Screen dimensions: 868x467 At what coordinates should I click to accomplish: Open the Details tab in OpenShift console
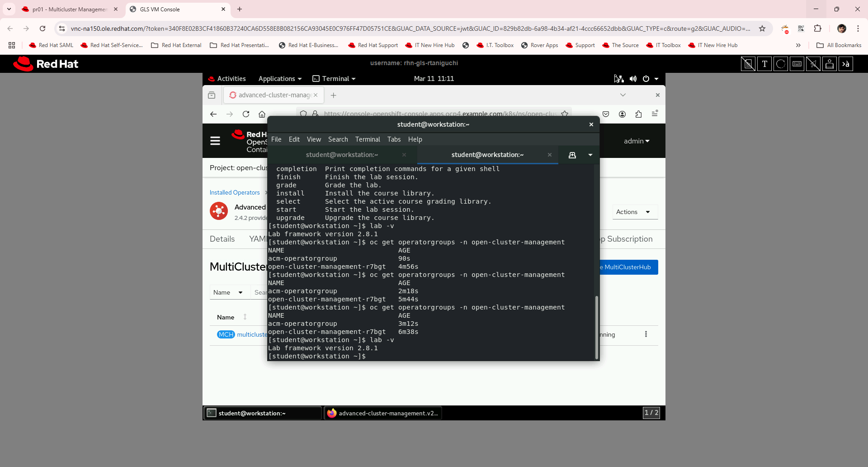[222, 239]
